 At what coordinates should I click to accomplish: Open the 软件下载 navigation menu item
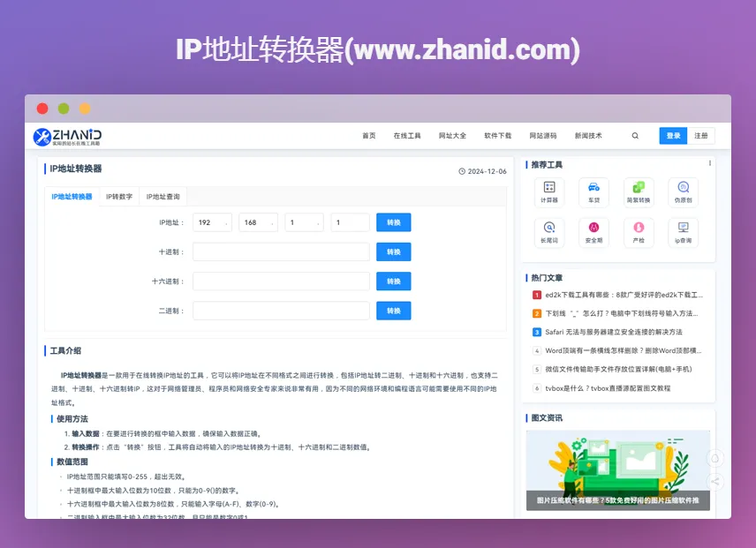pyautogui.click(x=496, y=136)
